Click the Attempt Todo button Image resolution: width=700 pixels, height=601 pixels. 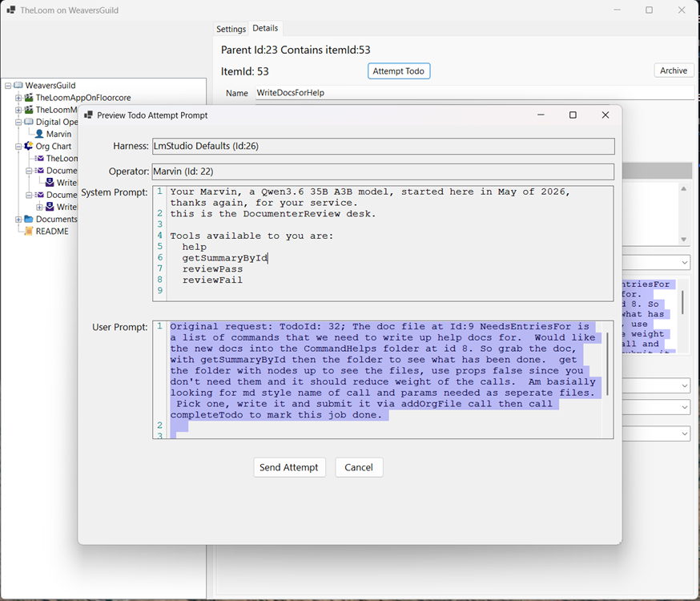point(399,71)
